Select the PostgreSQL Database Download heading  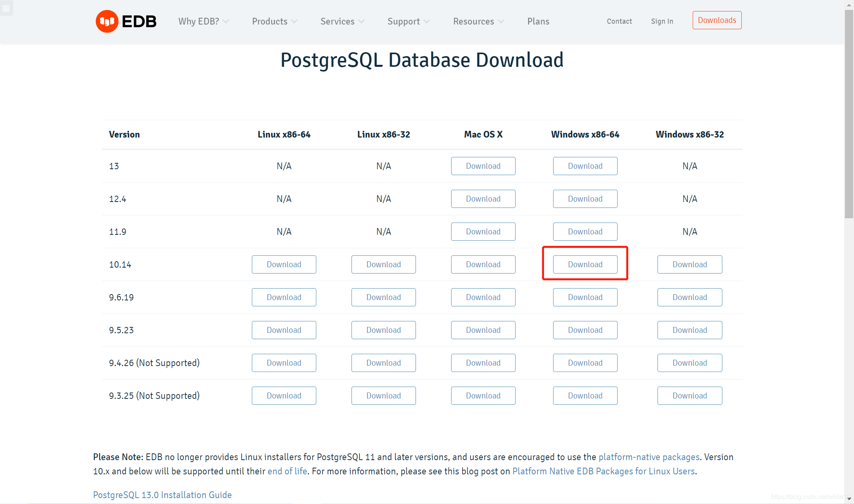[422, 60]
